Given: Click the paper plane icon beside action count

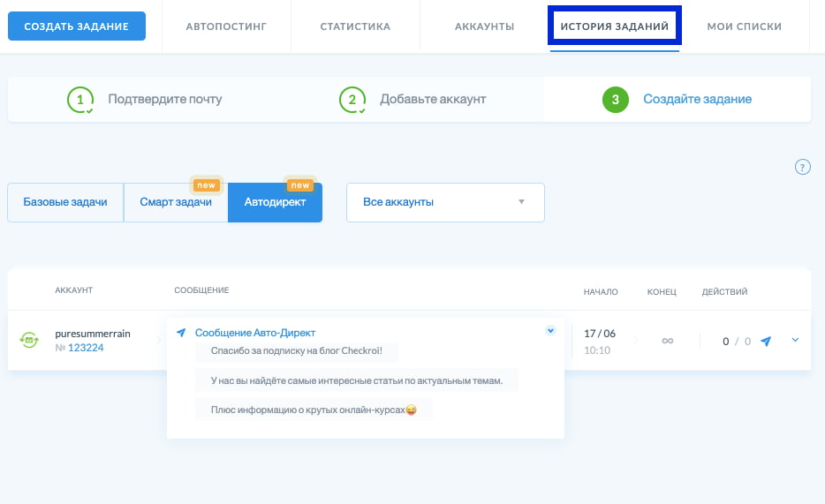Looking at the screenshot, I should tap(766, 341).
